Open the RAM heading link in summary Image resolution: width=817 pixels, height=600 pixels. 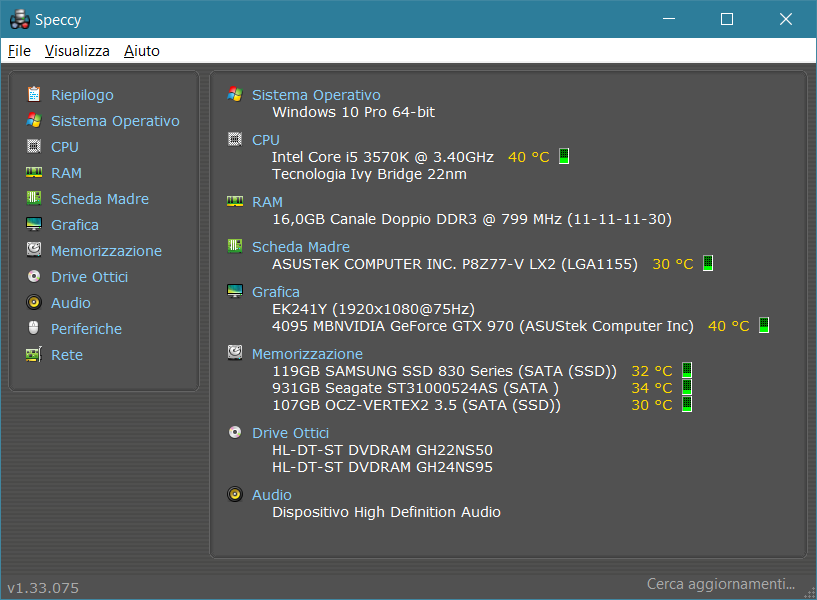click(x=267, y=202)
